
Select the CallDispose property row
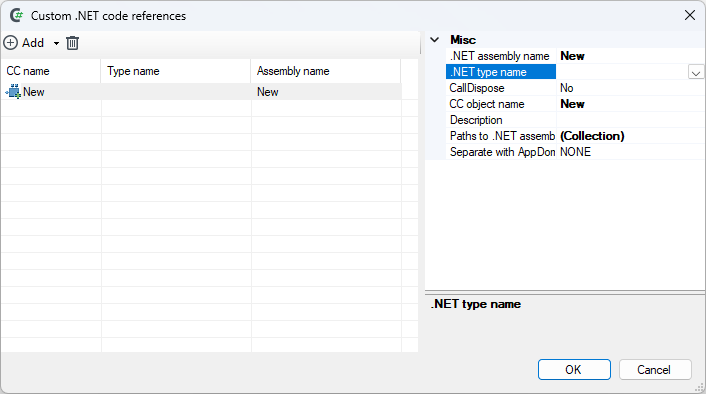click(x=575, y=88)
